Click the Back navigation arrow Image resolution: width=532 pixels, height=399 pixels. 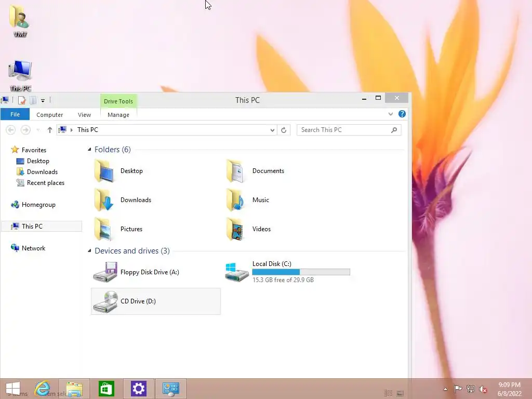click(x=10, y=130)
